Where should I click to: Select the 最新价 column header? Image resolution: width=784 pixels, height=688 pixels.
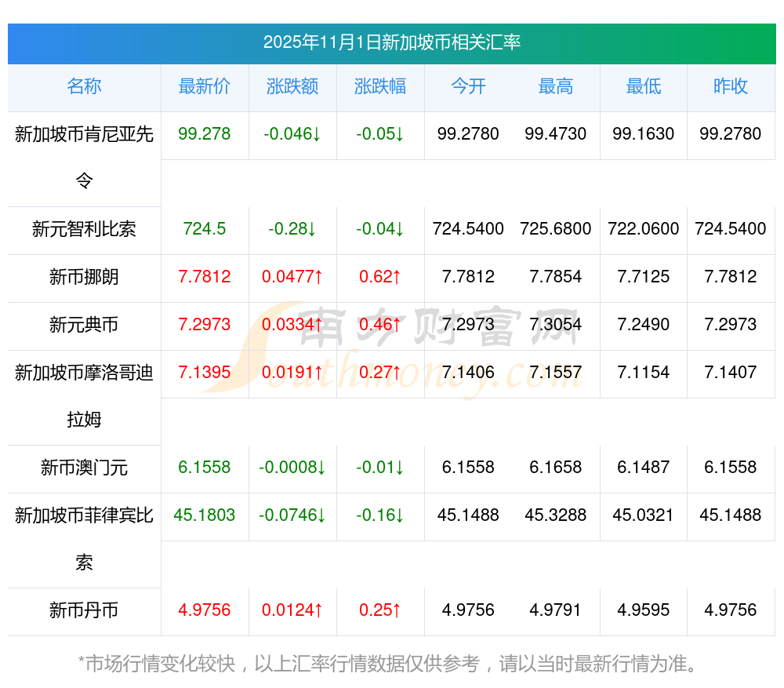pos(205,87)
